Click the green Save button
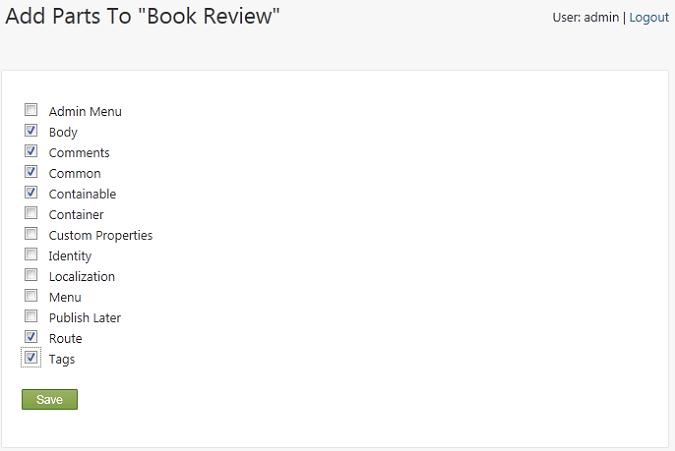The height and width of the screenshot is (451, 675). coord(50,399)
